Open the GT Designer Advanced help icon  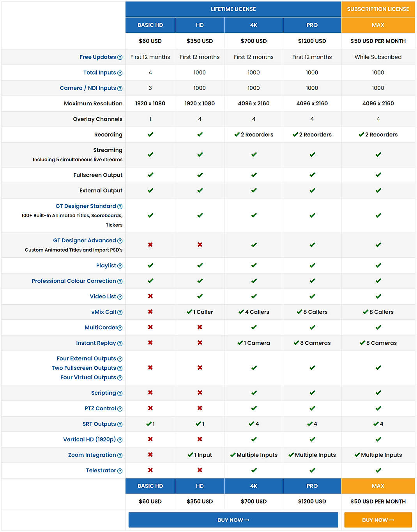(120, 241)
